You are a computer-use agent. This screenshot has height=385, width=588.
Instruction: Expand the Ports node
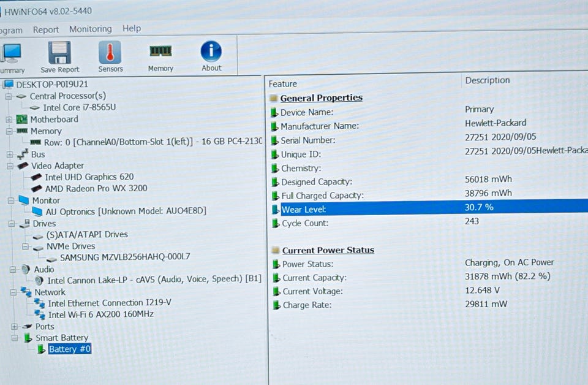pyautogui.click(x=14, y=327)
